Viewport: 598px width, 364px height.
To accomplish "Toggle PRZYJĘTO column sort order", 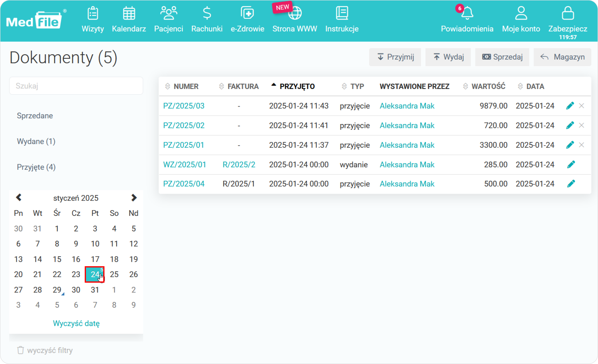I will click(297, 86).
